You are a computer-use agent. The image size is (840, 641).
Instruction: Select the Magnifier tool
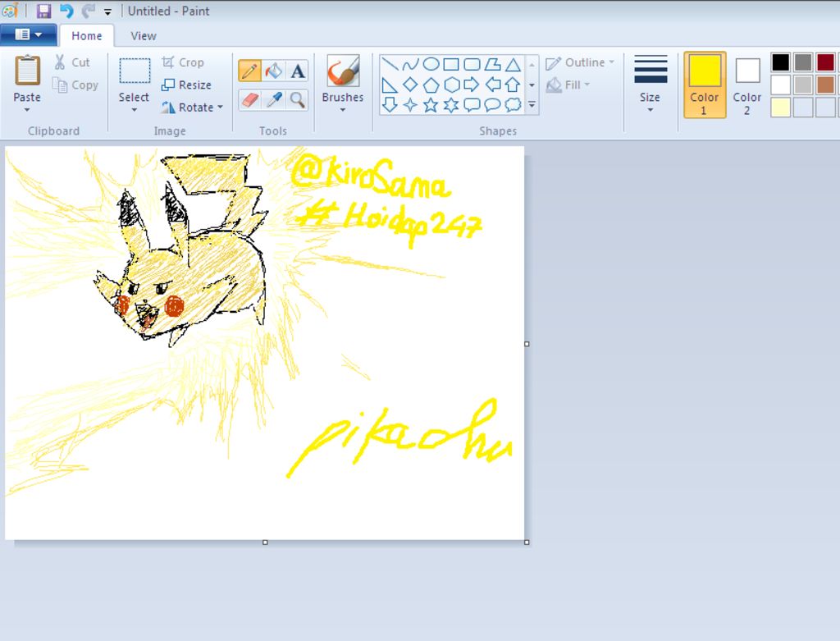pyautogui.click(x=297, y=99)
